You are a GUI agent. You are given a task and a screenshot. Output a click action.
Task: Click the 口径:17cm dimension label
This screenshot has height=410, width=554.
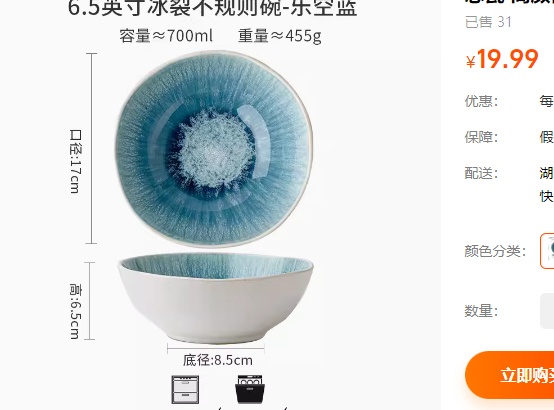76,161
